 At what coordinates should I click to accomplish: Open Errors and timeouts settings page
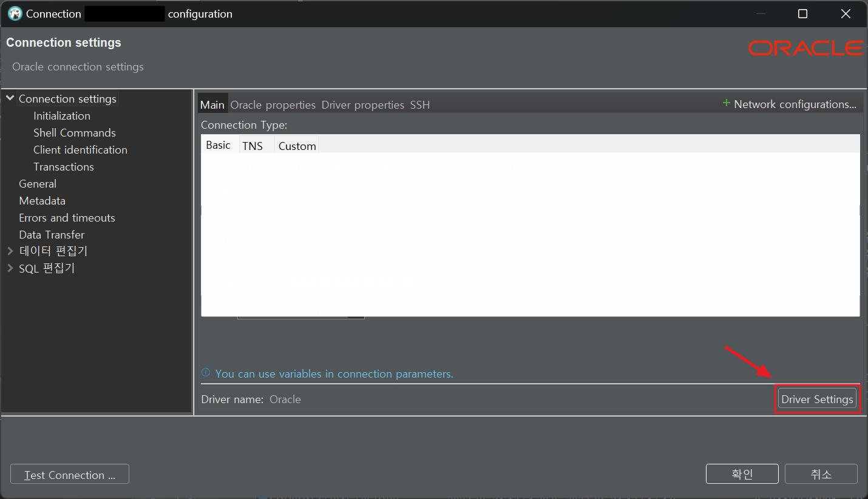tap(67, 217)
